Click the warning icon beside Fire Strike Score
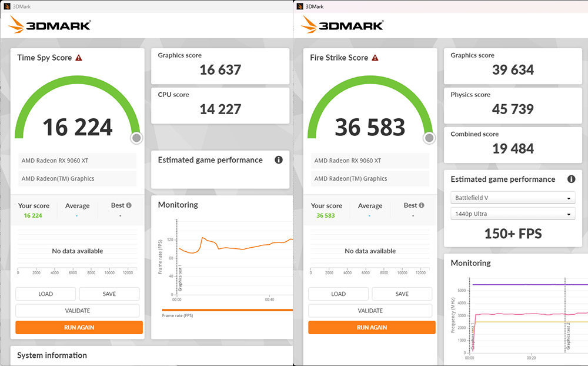The width and height of the screenshot is (588, 366). click(375, 58)
